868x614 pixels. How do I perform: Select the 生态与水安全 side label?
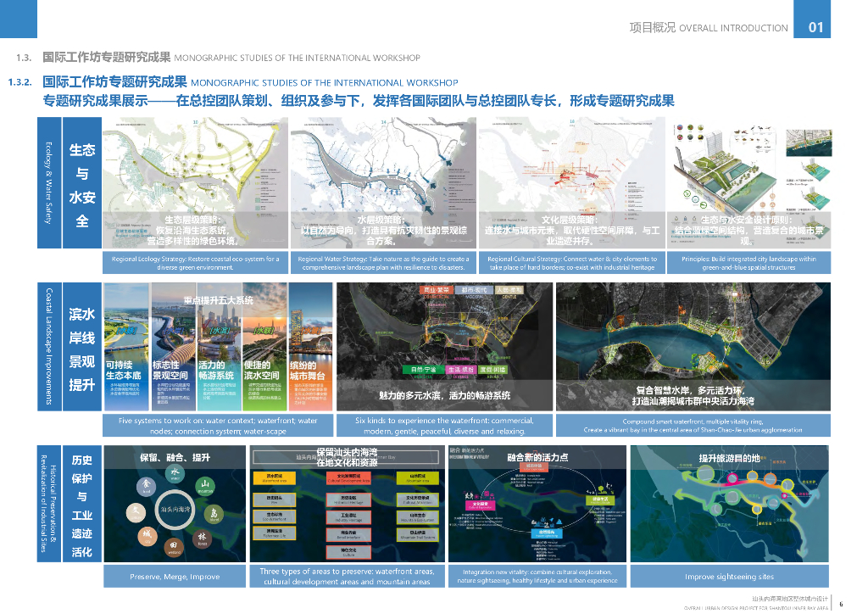pos(82,182)
